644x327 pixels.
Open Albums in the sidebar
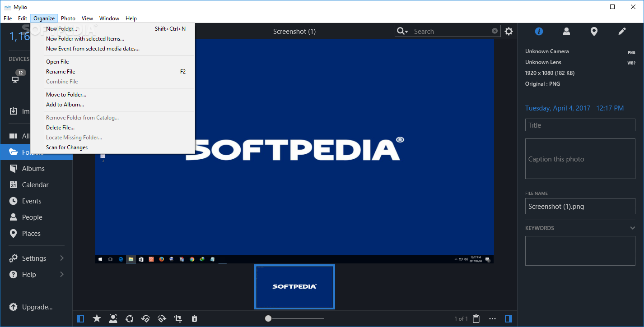coord(36,169)
